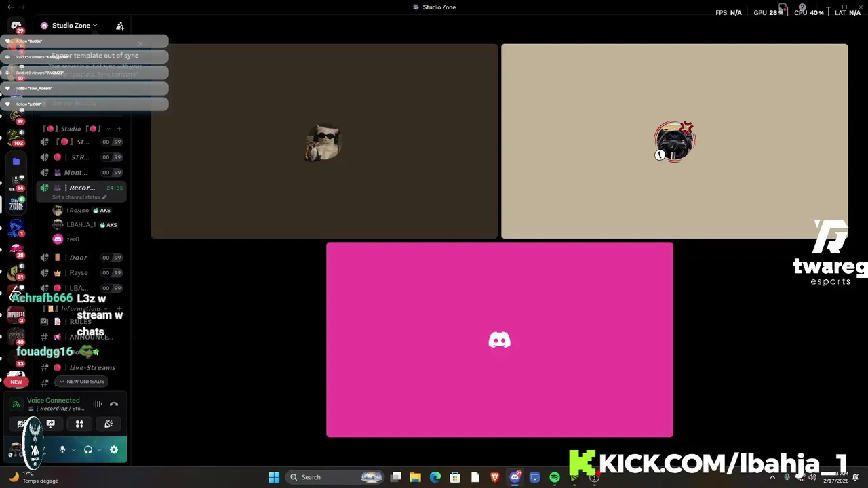Open Discord direct messages home icon
Screen dimensions: 868x488
[x=16, y=26]
